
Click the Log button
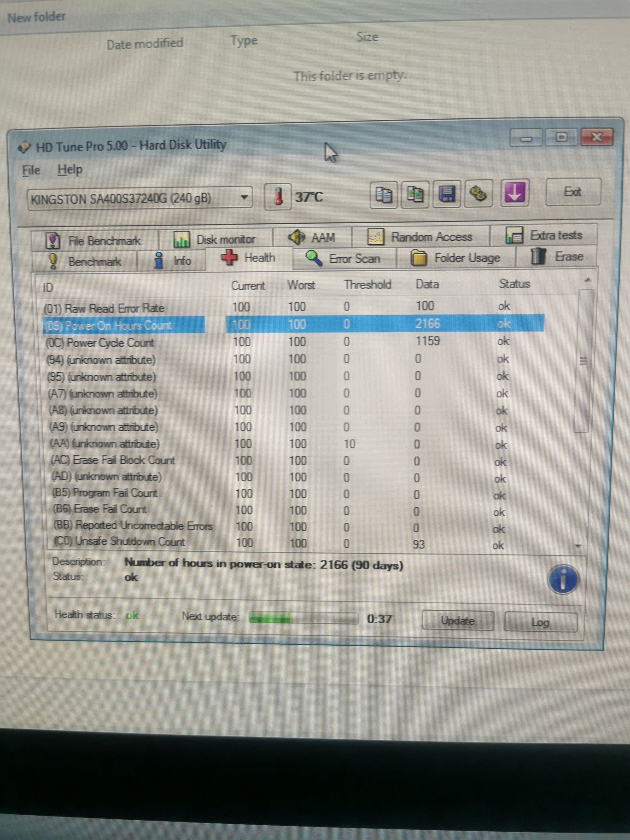click(540, 623)
